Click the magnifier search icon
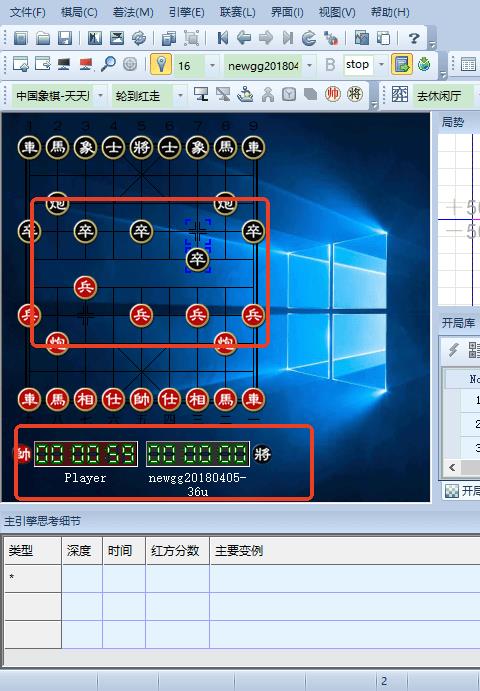The height and width of the screenshot is (691, 480). pos(108,65)
